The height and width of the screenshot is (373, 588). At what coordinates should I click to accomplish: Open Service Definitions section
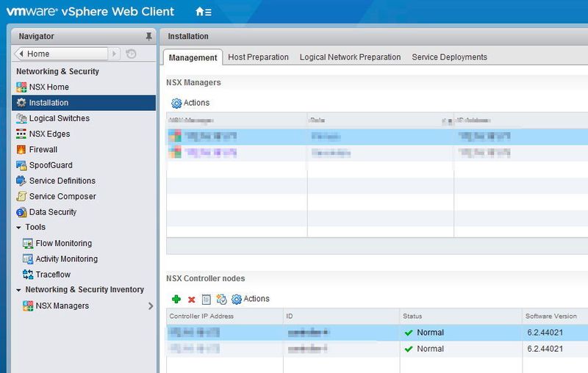pyautogui.click(x=62, y=181)
